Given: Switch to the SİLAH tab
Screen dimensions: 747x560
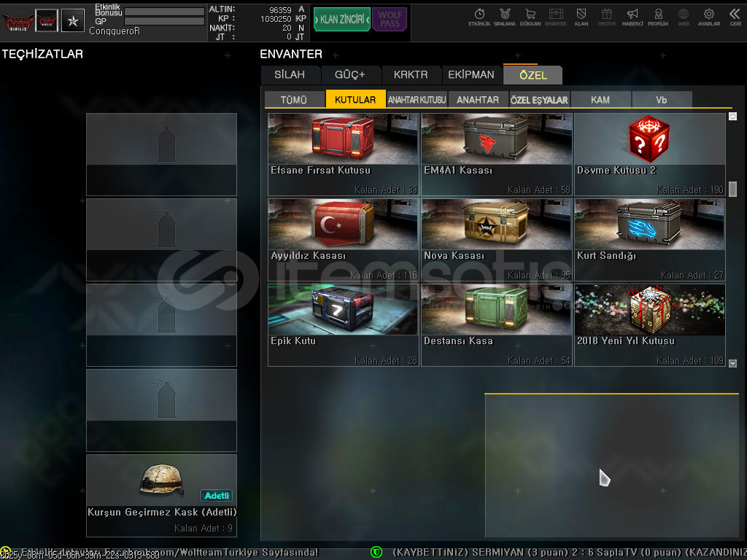Looking at the screenshot, I should 290,75.
